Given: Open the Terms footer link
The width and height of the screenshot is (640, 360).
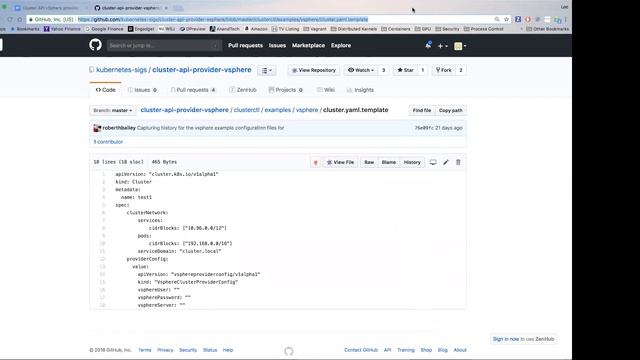Looking at the screenshot, I should click(144, 350).
